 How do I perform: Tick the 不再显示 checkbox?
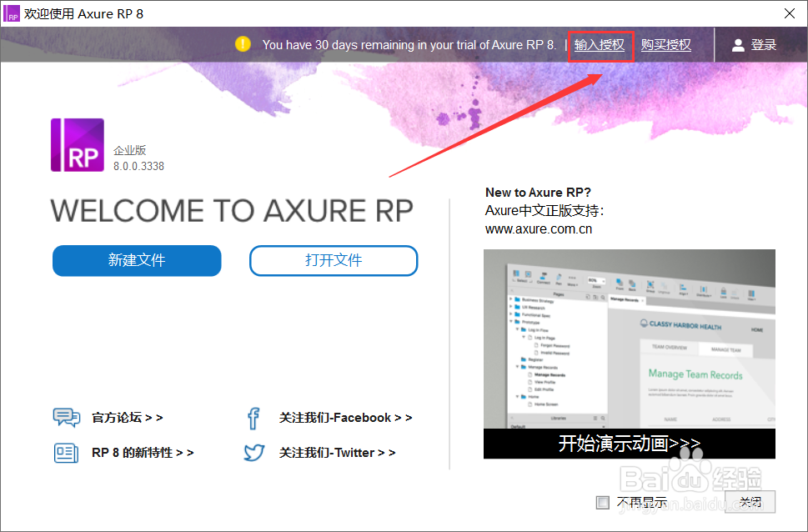(x=602, y=502)
